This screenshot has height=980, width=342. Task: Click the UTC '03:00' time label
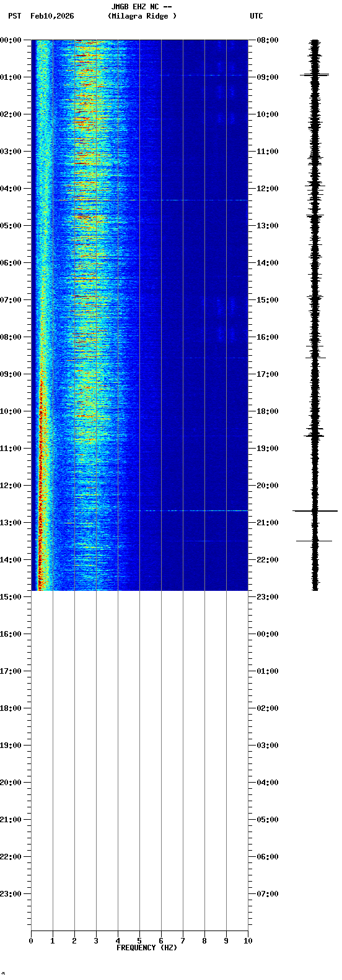click(x=268, y=746)
